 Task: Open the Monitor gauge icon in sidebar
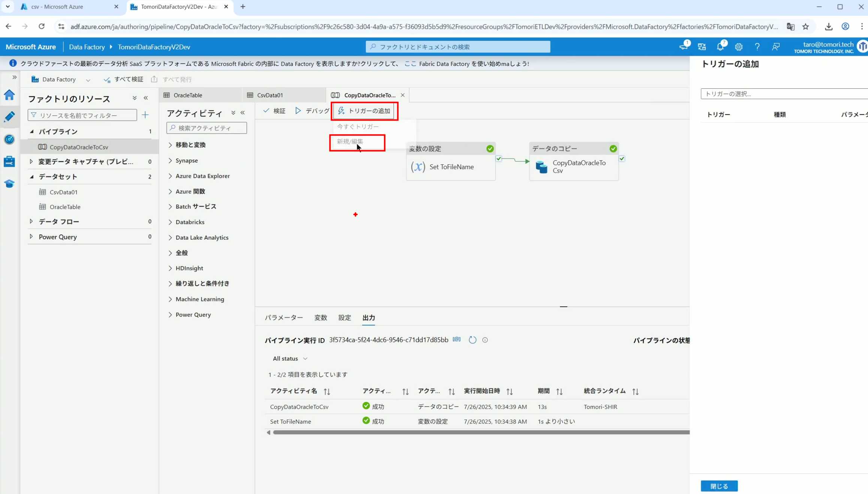(x=9, y=139)
